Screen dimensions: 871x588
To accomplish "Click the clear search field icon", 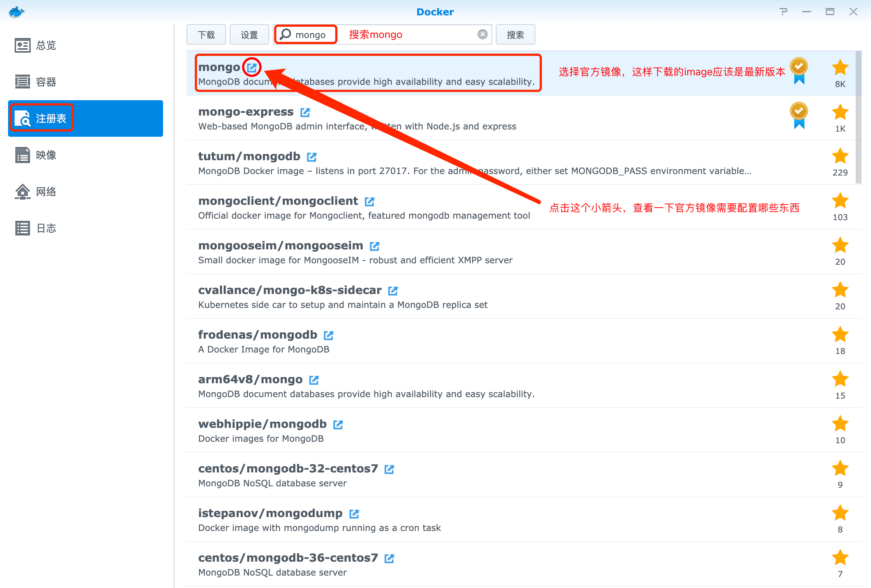I will pos(482,34).
